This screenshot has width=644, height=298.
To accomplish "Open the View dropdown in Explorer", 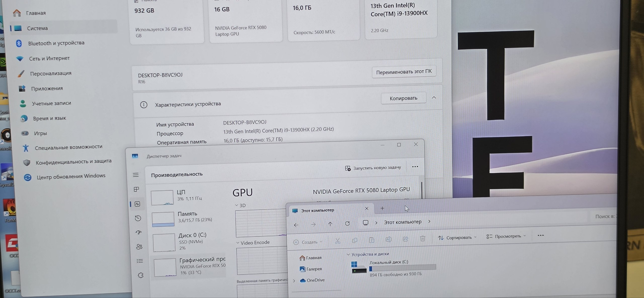I will pos(506,236).
